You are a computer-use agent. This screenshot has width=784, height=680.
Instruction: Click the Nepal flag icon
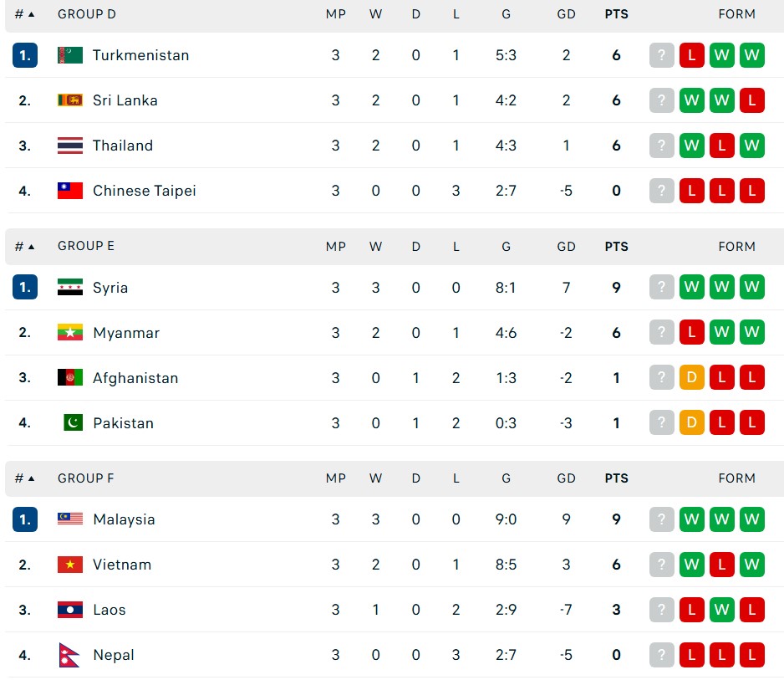tap(69, 655)
